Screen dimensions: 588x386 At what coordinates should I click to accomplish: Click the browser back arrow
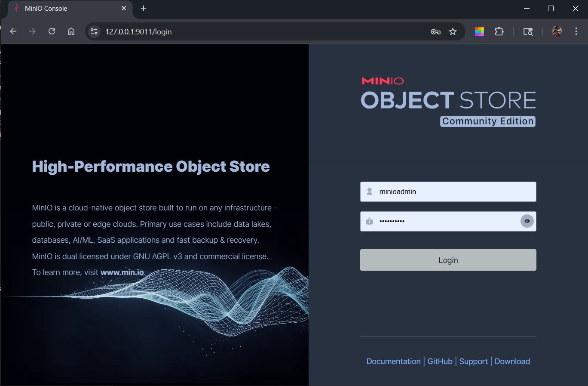pos(13,31)
